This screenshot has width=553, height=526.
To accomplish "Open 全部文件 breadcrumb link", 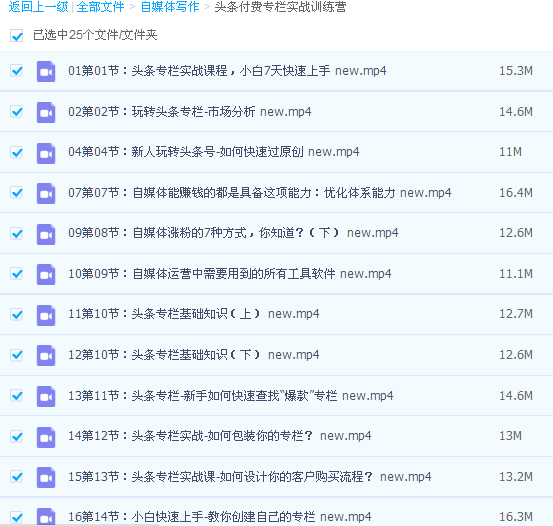I will pyautogui.click(x=100, y=7).
